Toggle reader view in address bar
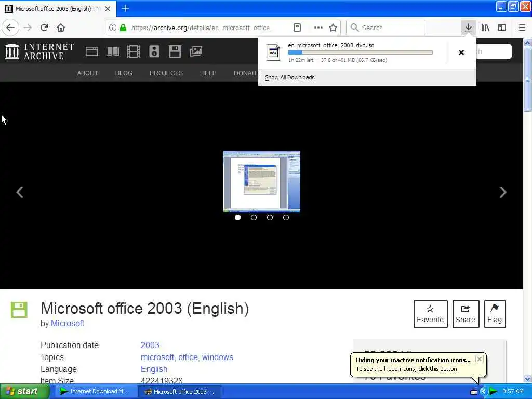Screen dimensions: 532x399 click(x=297, y=28)
